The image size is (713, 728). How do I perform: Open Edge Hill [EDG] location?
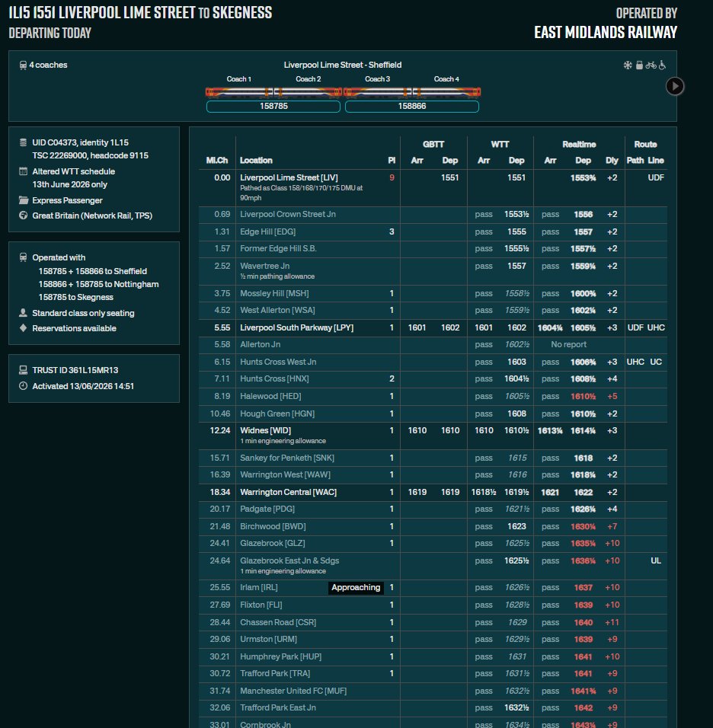267,231
